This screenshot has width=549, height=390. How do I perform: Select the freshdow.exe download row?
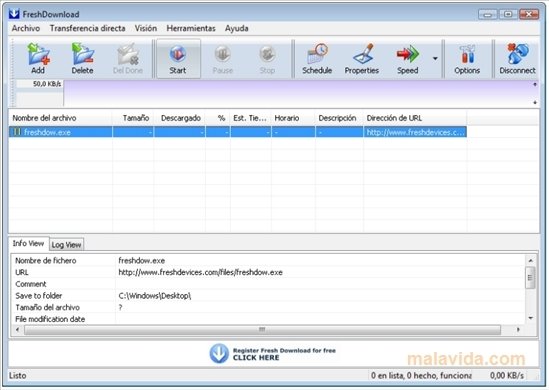(237, 132)
